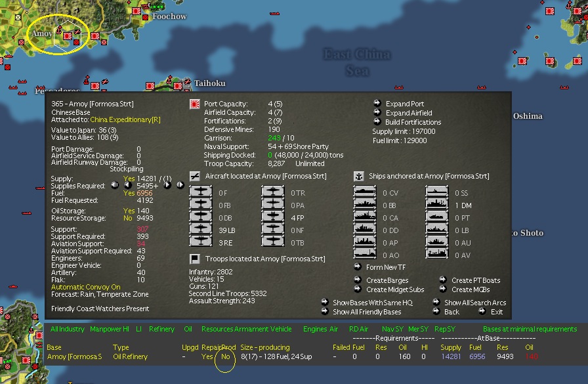
Task: Click the Night Fighter (NF) aircraft icon
Action: click(x=272, y=228)
